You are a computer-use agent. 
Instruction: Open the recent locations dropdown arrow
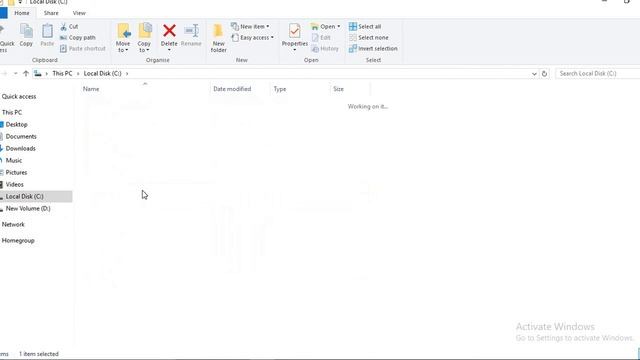click(16, 73)
